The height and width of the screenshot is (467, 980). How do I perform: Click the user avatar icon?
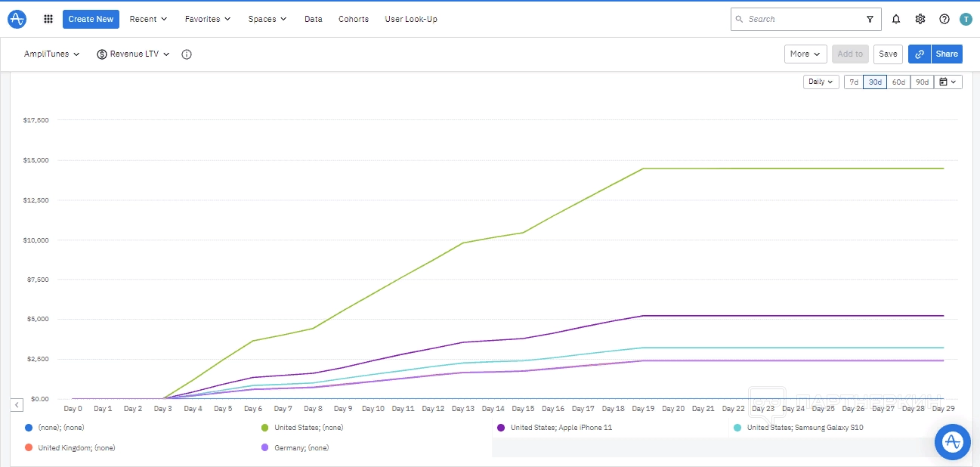point(966,19)
